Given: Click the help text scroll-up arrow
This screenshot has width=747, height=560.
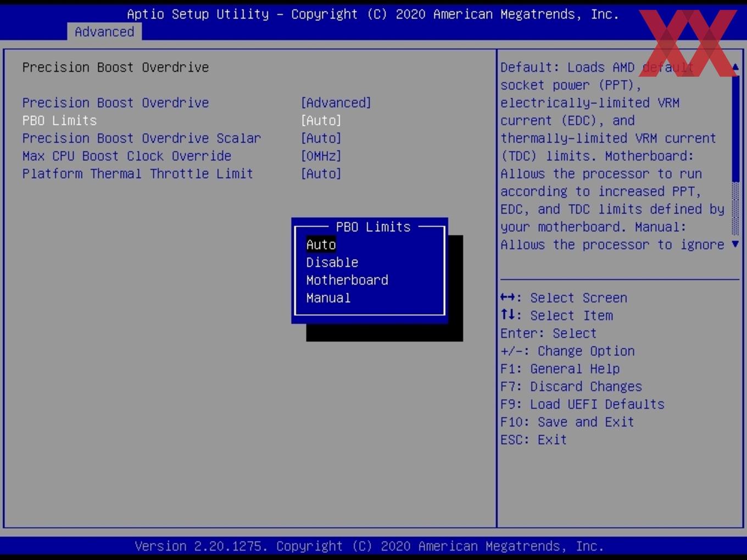Looking at the screenshot, I should coord(735,67).
